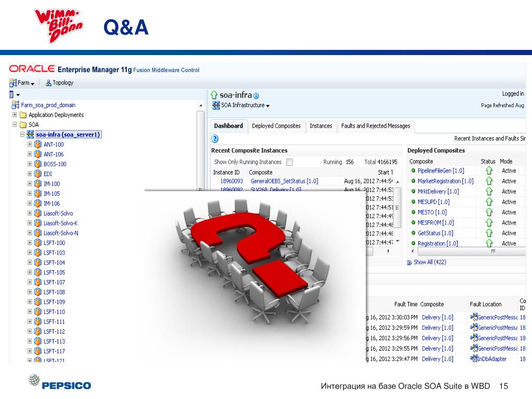Open MarketRegistration [1.0] composite
The width and height of the screenshot is (532, 399).
point(445,181)
